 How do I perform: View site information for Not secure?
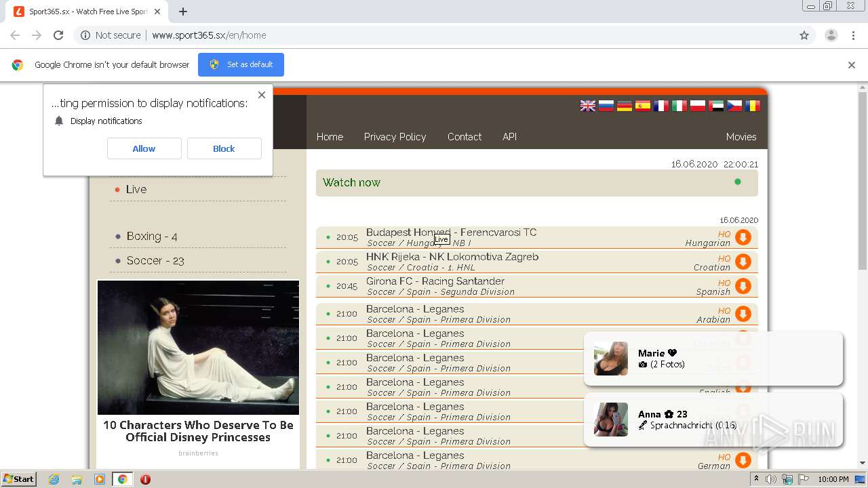[111, 35]
